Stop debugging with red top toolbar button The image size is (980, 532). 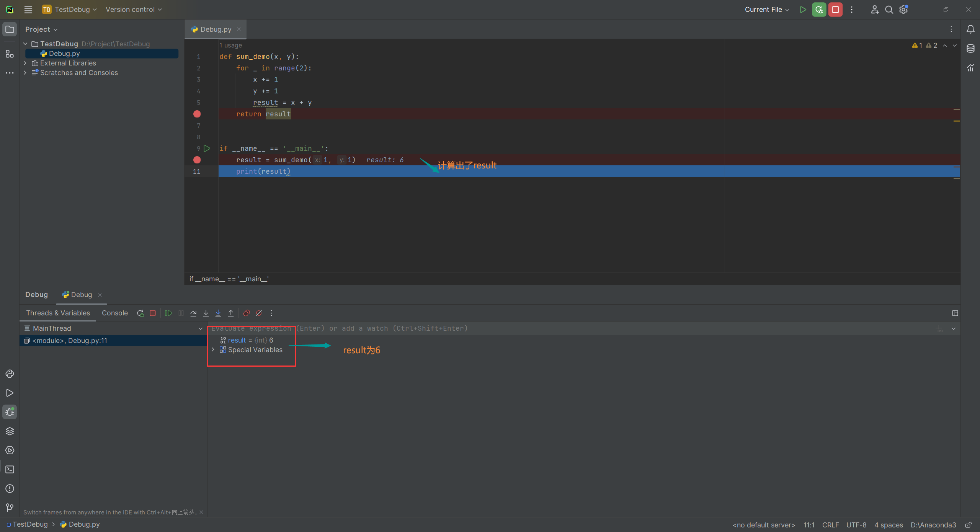(x=835, y=10)
